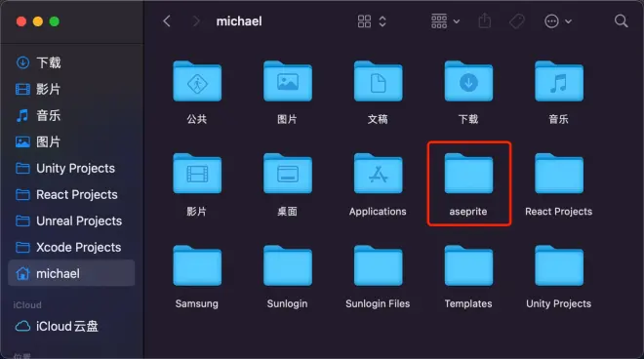
Task: Select the 图片 folder in the grid
Action: click(288, 81)
